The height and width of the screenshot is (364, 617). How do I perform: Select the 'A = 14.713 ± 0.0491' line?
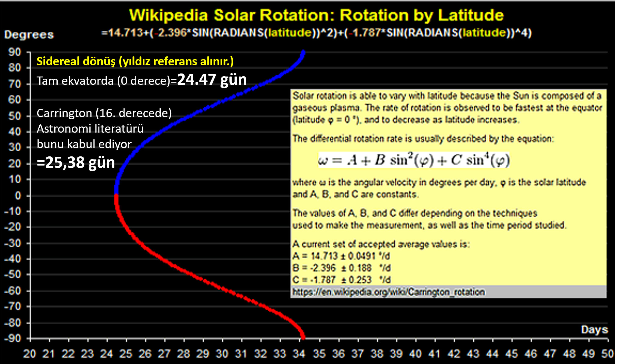[x=341, y=256]
